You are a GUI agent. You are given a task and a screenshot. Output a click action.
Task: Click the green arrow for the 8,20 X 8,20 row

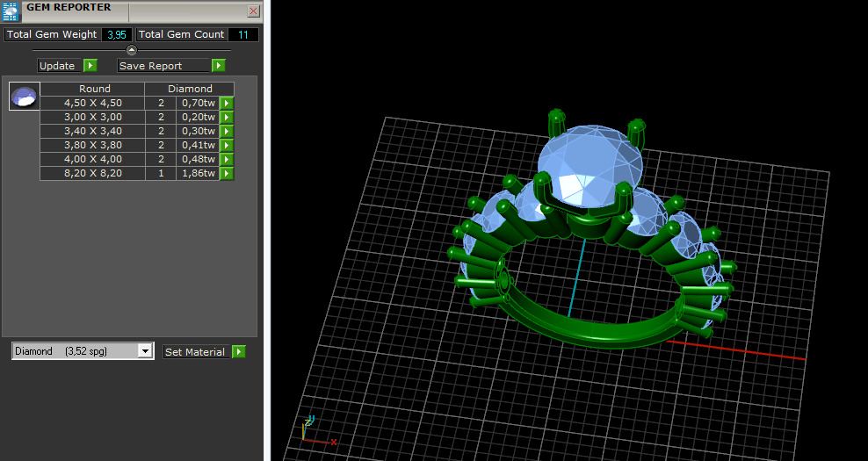pos(227,174)
